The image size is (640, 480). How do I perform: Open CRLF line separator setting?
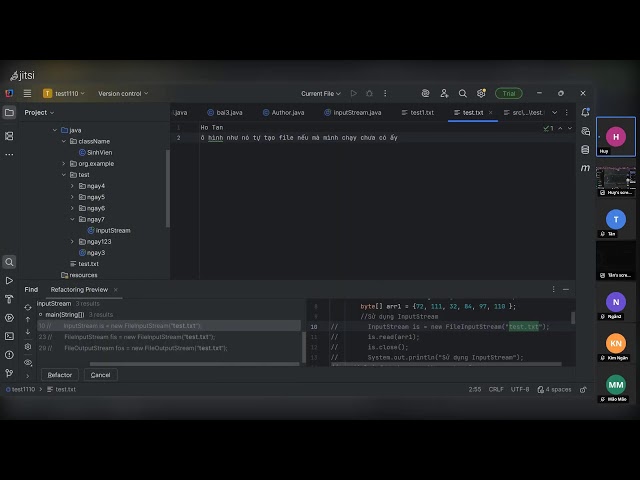[496, 390]
